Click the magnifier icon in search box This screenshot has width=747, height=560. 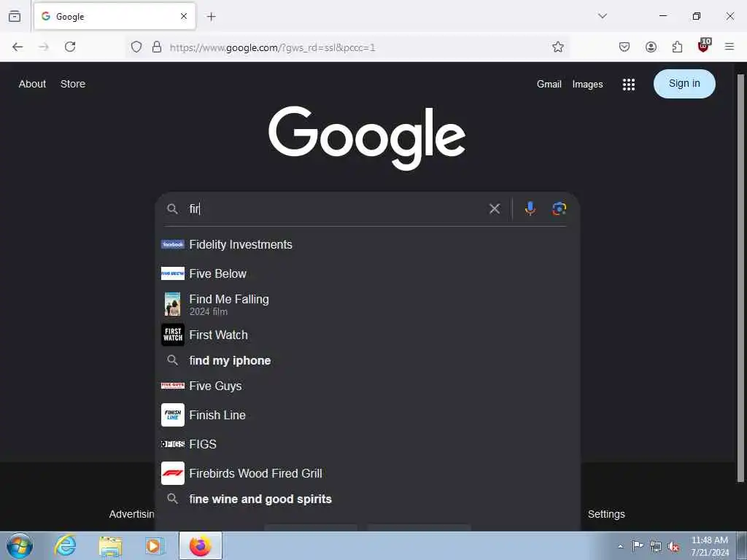pos(172,209)
